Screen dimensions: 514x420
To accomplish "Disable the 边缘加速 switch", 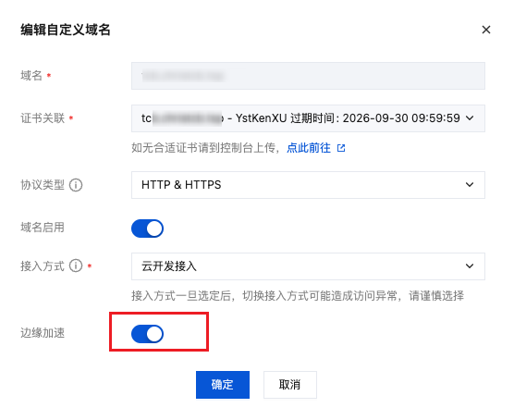I will (148, 334).
